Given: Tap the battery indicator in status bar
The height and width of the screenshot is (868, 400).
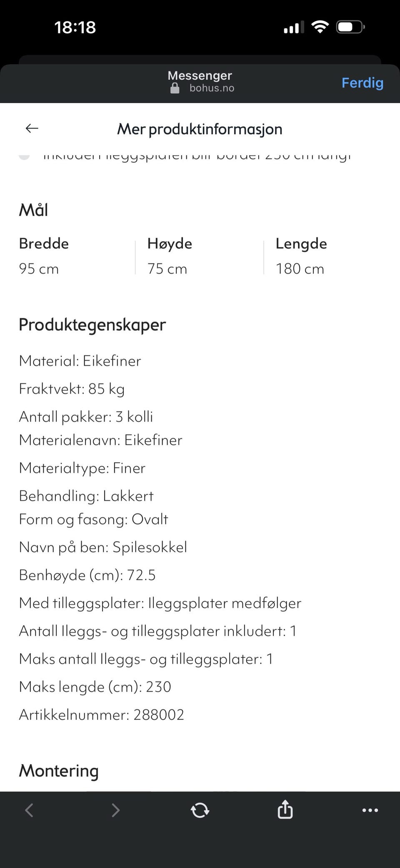Looking at the screenshot, I should [350, 26].
